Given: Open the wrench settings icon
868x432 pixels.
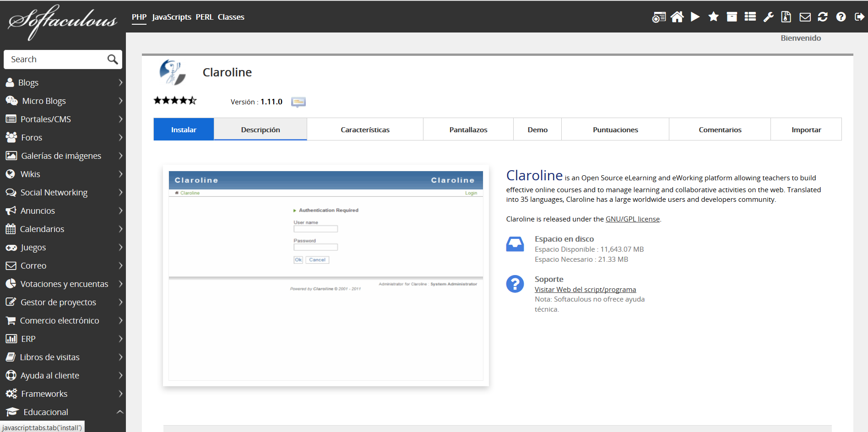Looking at the screenshot, I should click(x=768, y=17).
